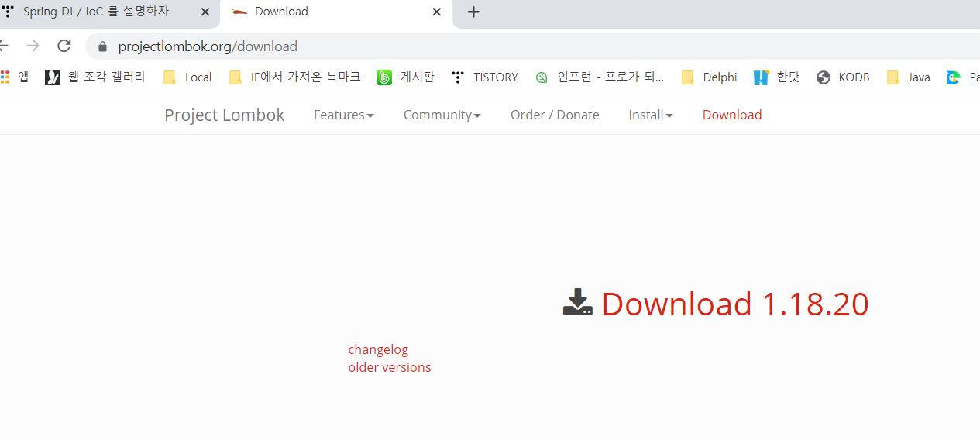The height and width of the screenshot is (440, 980).
Task: View older versions link
Action: tap(390, 367)
